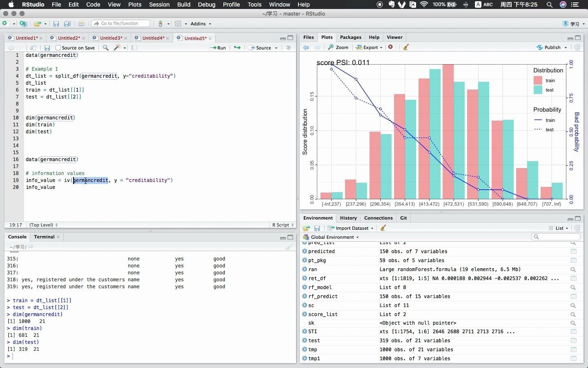Save current document with the floppy icon

tap(47, 48)
